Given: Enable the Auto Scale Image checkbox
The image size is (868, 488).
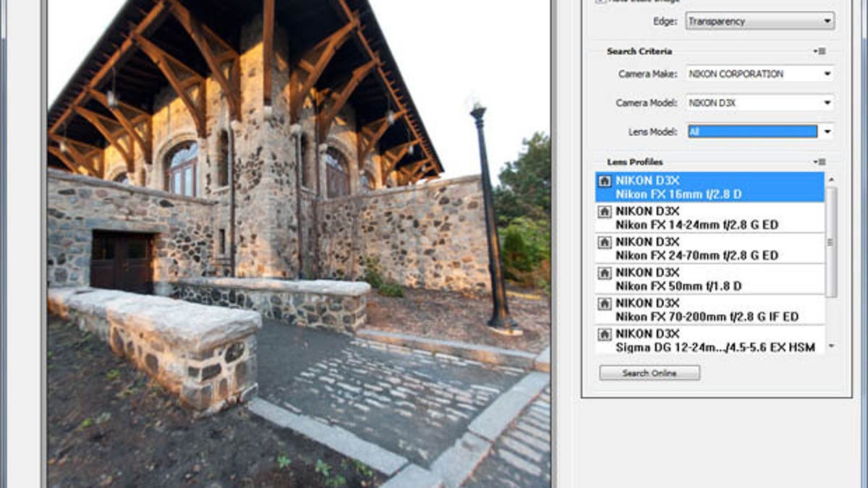Looking at the screenshot, I should (x=598, y=1).
